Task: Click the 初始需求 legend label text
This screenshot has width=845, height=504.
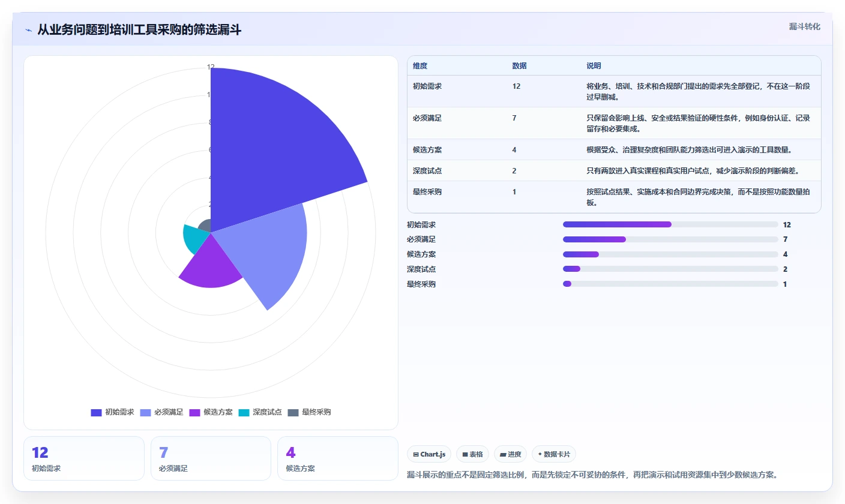Action: point(119,412)
